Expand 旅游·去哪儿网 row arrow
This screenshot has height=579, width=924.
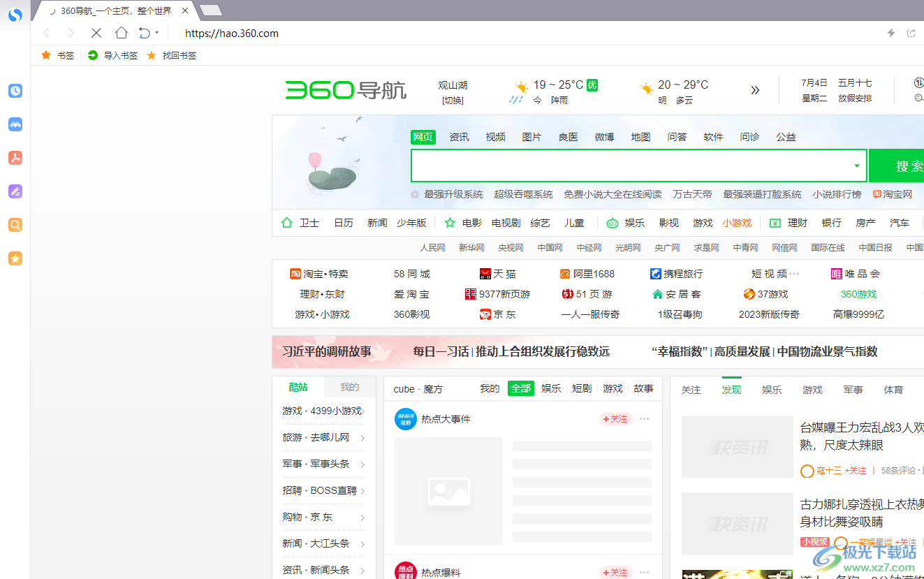click(363, 438)
